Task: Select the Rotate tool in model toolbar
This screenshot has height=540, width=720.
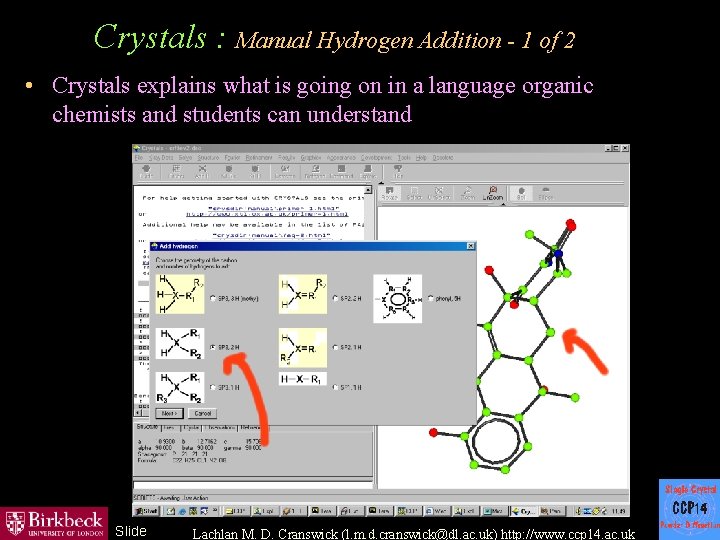Action: 389,193
